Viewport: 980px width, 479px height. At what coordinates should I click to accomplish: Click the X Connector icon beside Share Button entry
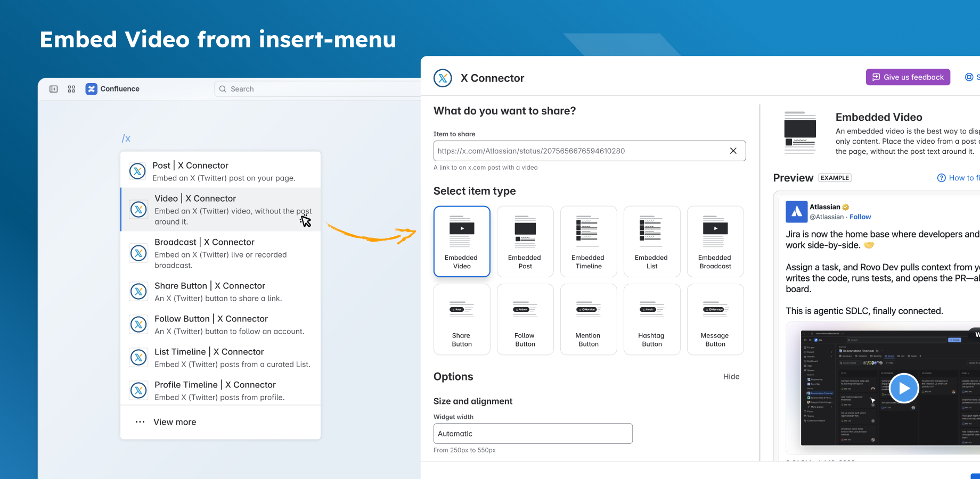point(138,291)
